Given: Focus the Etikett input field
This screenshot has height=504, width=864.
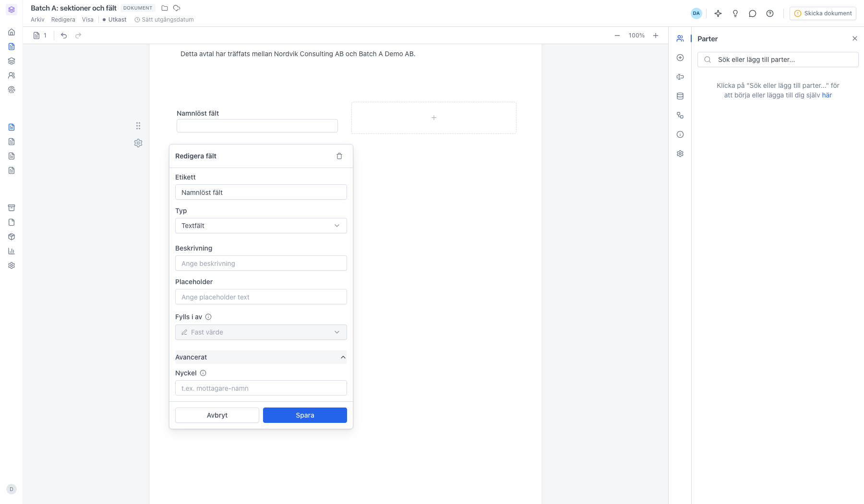Looking at the screenshot, I should [x=261, y=192].
